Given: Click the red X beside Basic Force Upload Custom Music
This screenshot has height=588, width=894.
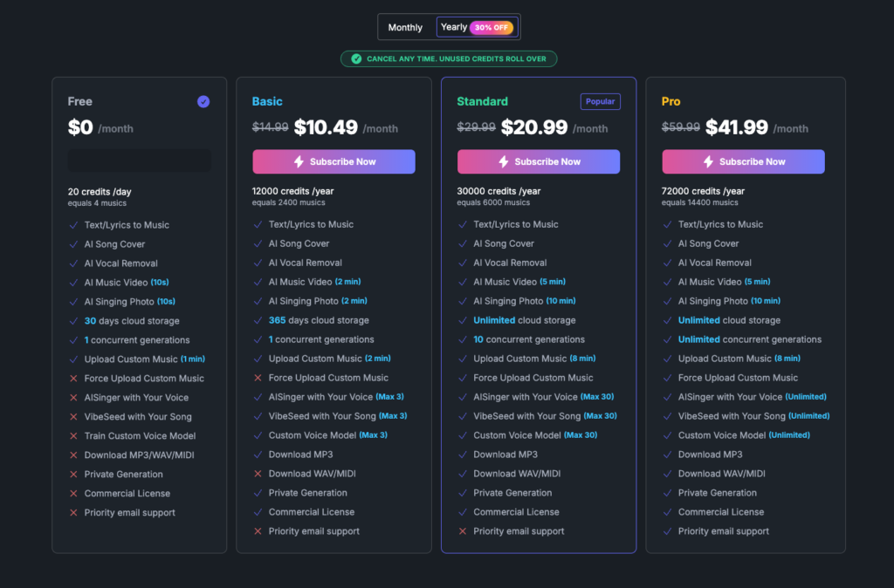Looking at the screenshot, I should tap(258, 378).
